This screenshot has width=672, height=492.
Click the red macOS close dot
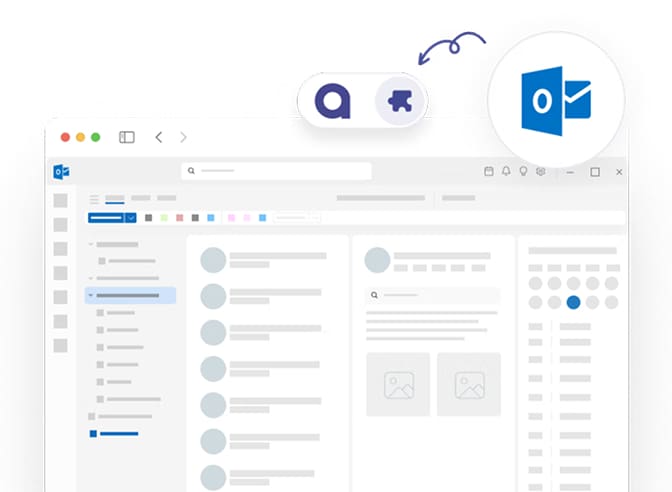click(65, 137)
